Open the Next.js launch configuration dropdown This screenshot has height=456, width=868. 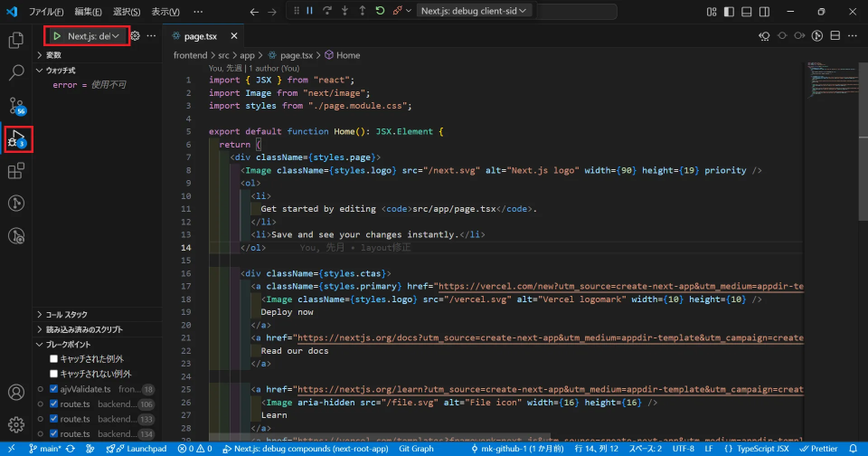pos(92,36)
